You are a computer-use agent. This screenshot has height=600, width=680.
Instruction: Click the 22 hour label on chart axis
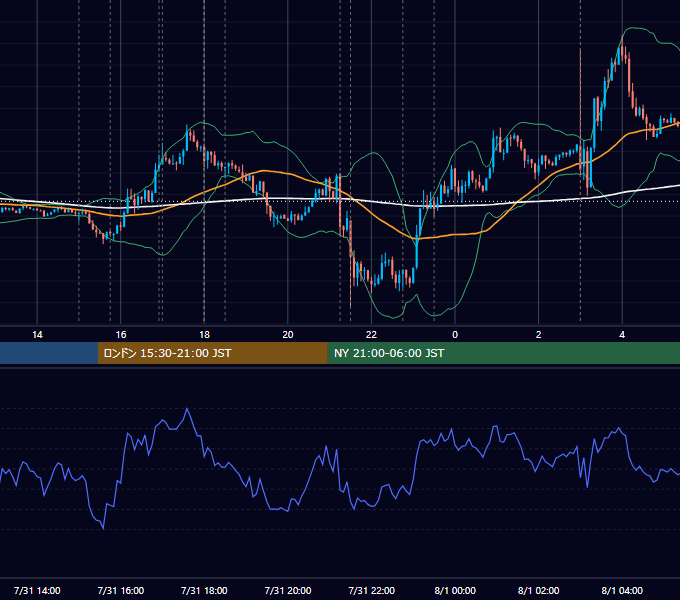coord(371,335)
